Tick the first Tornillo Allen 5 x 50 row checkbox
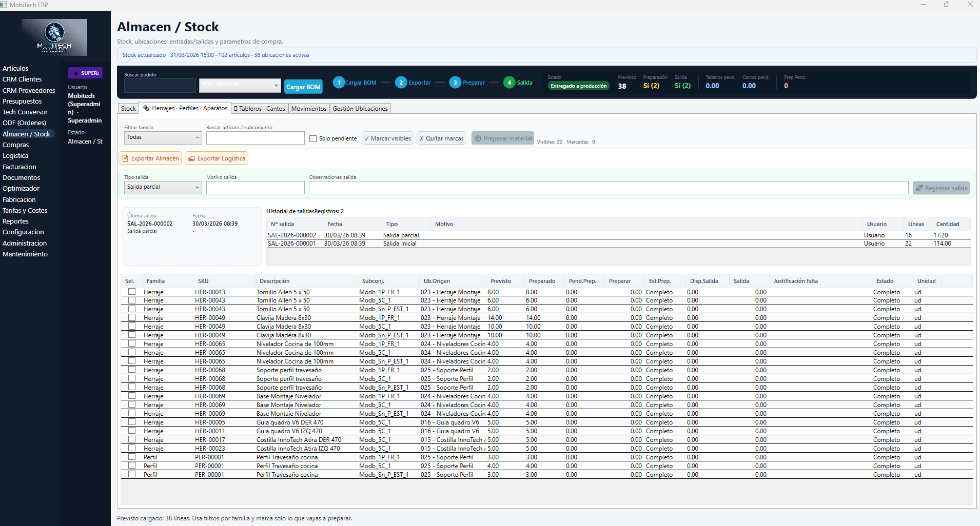Viewport: 980px width, 526px height. tap(132, 292)
